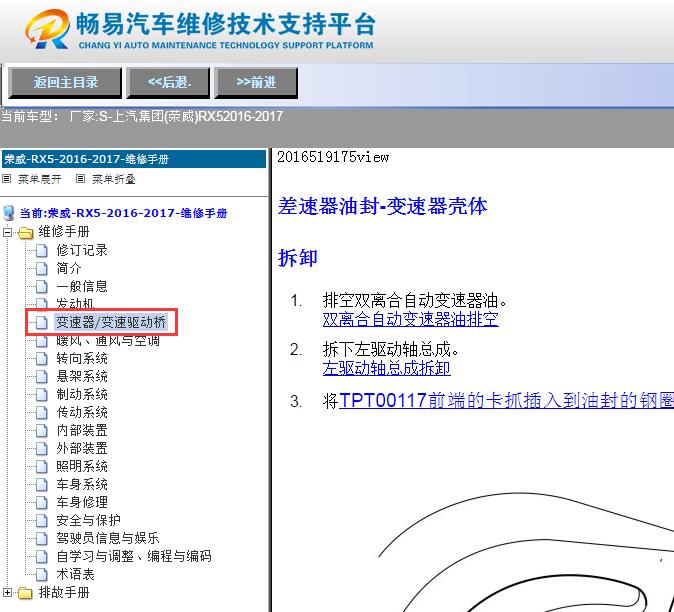This screenshot has height=612, width=674.
Task: Click the page icon next to 修订记录
Action: tap(42, 250)
